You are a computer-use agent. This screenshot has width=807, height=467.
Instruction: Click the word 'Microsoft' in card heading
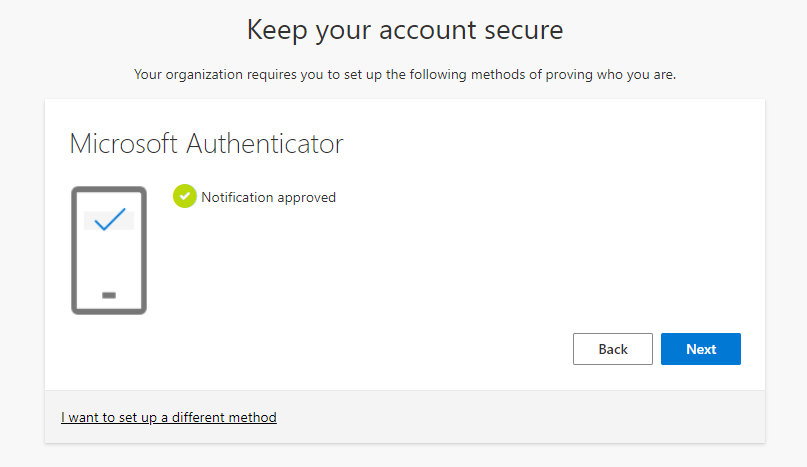click(x=124, y=144)
